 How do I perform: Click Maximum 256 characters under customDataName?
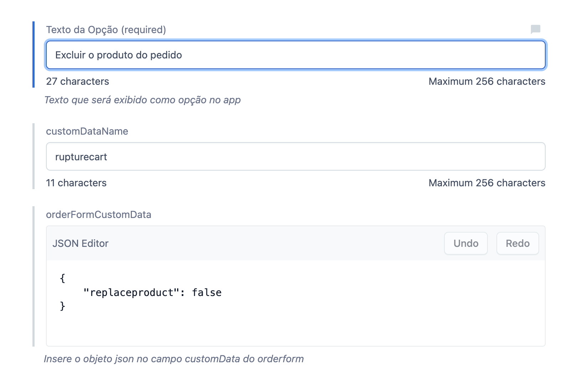(x=487, y=183)
